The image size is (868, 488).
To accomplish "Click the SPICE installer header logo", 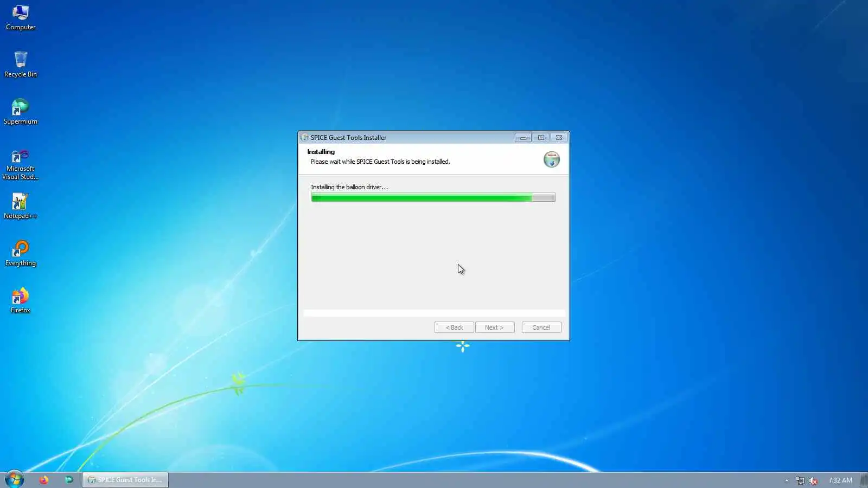I will [552, 159].
